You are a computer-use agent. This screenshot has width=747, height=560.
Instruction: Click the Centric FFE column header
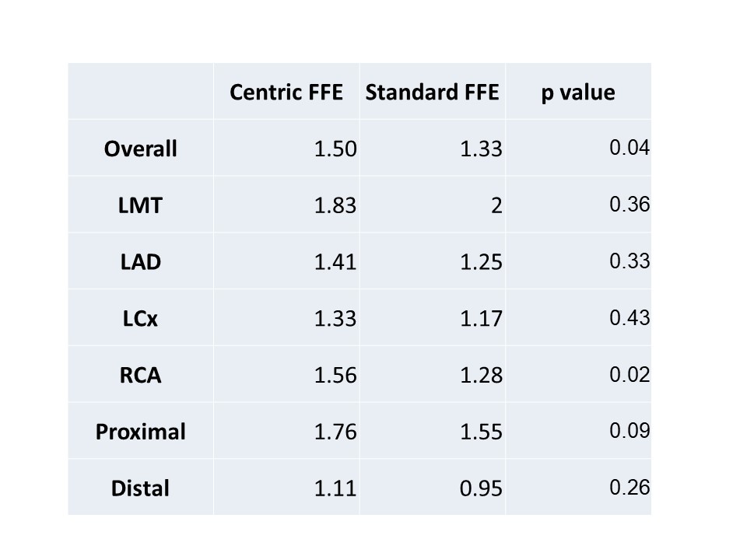click(x=286, y=93)
